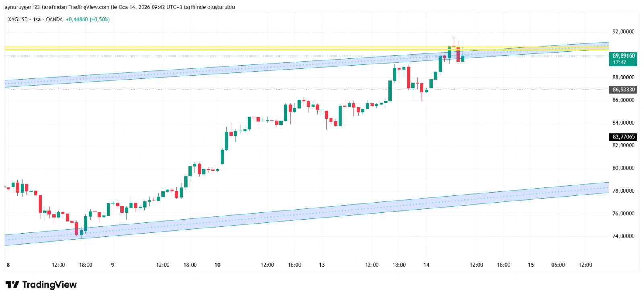Screen dimensions: 644x298
Task: Click the 06:00 time axis label
Action: 558,265
